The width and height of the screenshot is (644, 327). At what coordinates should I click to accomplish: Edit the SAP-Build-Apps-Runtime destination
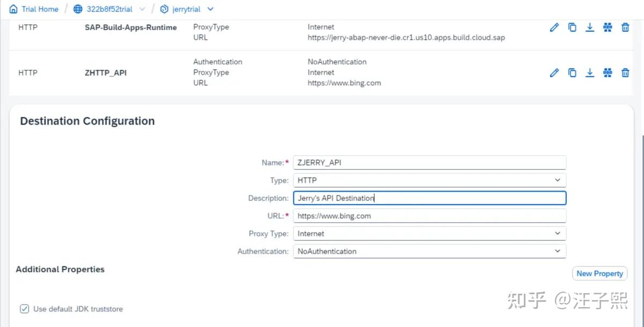point(554,27)
